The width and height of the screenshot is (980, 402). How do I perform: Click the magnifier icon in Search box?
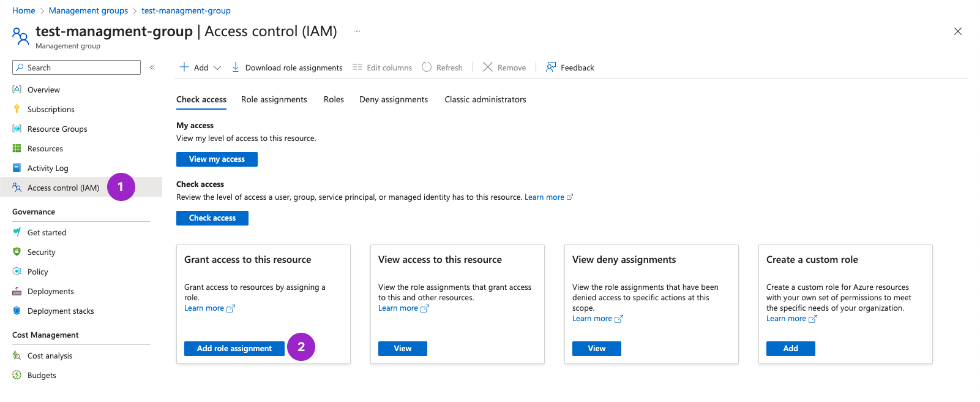[x=21, y=67]
